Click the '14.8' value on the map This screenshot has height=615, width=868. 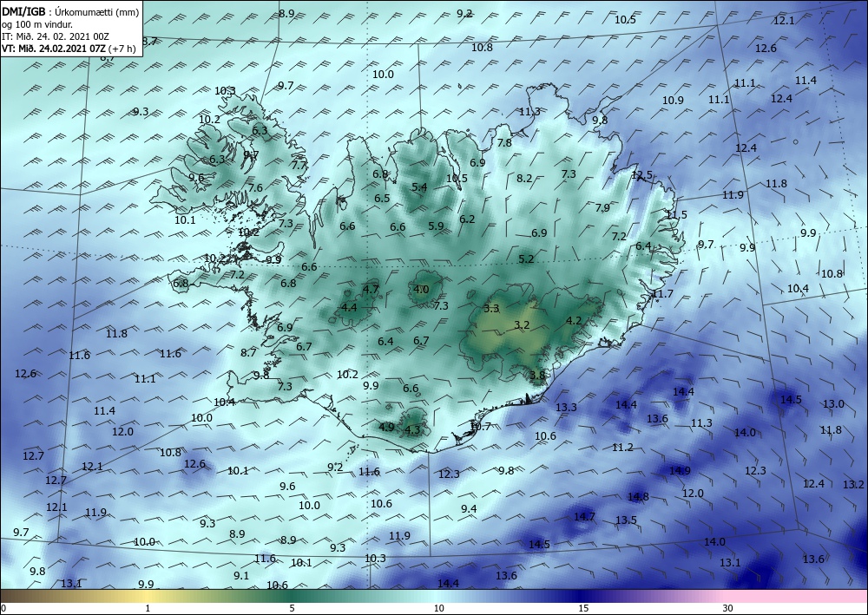click(x=638, y=497)
